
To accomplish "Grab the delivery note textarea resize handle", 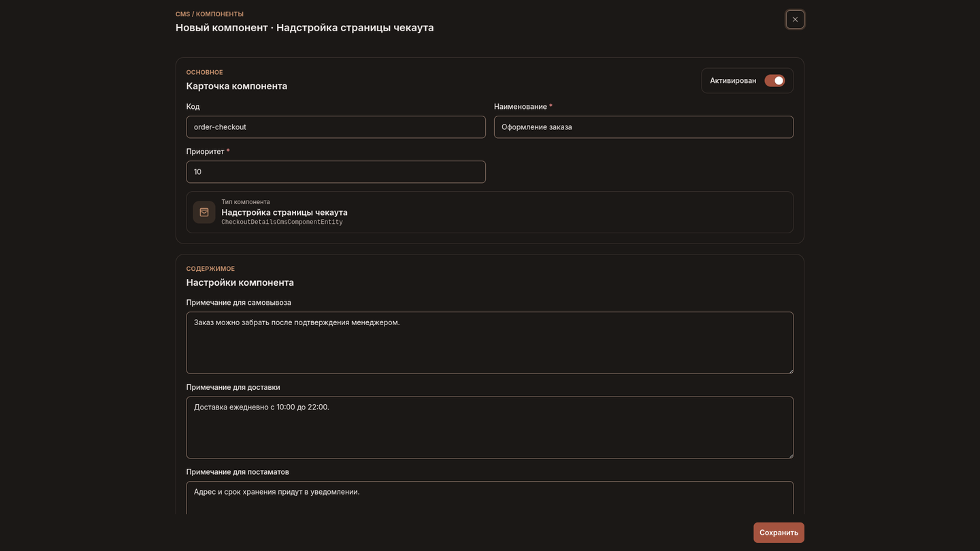I will (789, 454).
